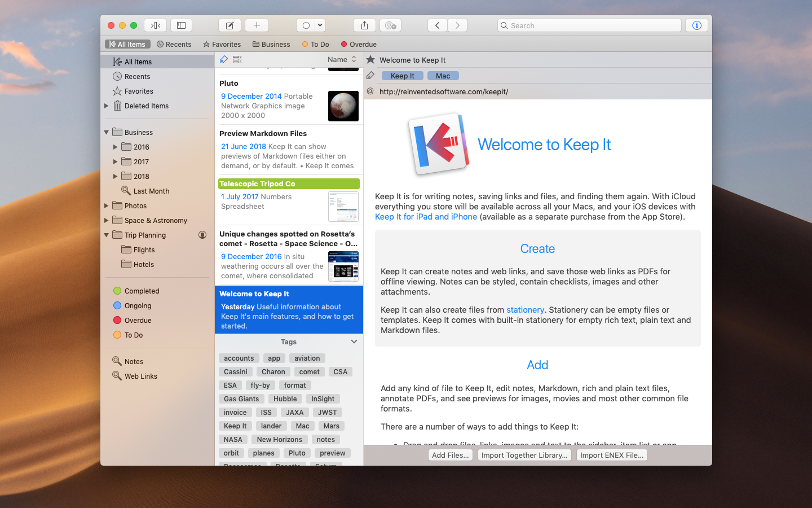812x508 pixels.
Task: Click the add people icon in the toolbar
Action: pyautogui.click(x=390, y=25)
